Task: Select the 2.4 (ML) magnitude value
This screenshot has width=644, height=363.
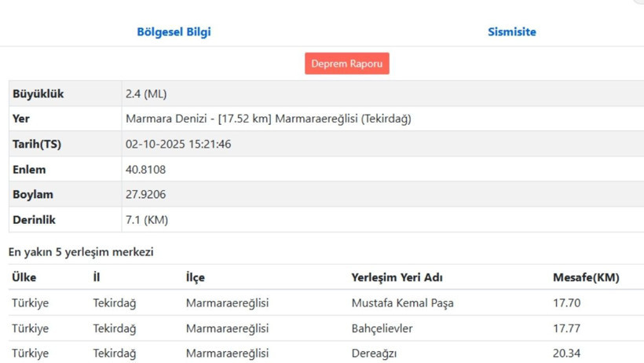Action: pyautogui.click(x=146, y=94)
